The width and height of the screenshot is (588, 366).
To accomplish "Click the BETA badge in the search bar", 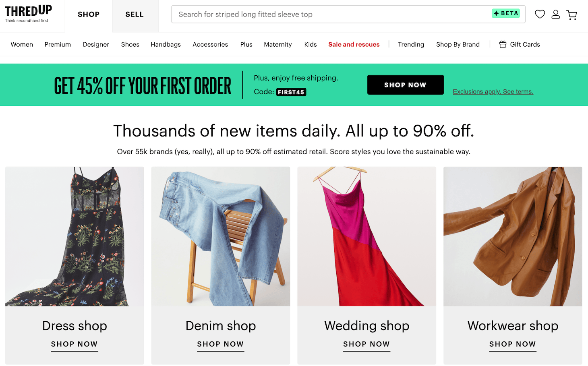I will pyautogui.click(x=506, y=13).
